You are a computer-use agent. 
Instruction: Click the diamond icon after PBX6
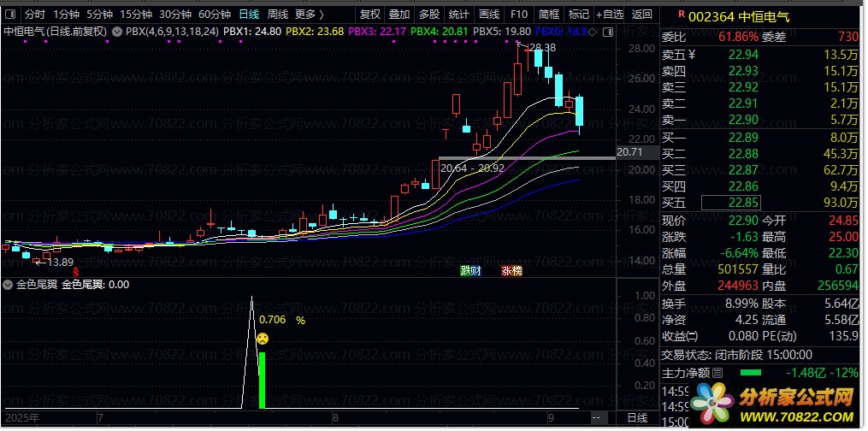(592, 32)
